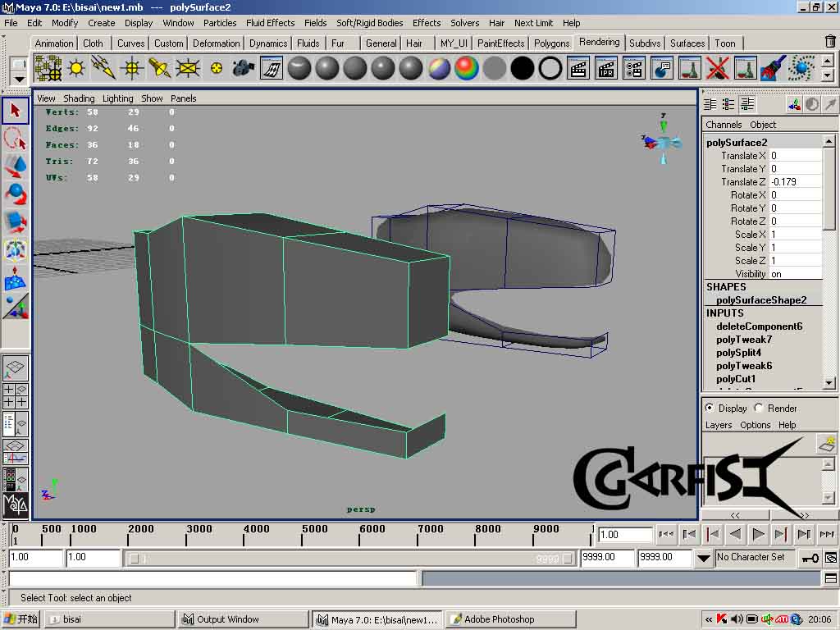Open animation preferences beside the key icon
Screen dimensions: 840x630
click(x=831, y=558)
